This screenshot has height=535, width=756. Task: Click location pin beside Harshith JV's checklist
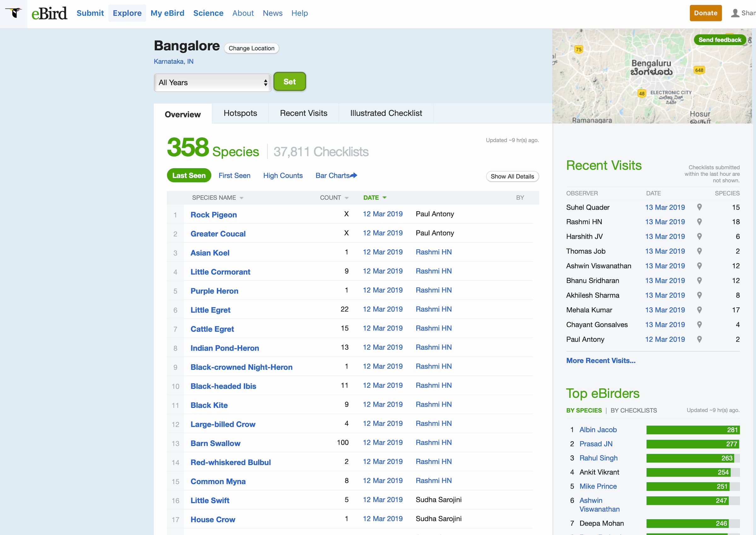coord(699,237)
